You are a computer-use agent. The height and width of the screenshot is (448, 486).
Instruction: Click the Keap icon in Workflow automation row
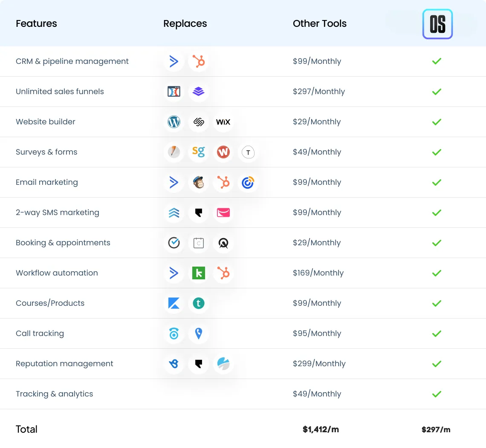click(198, 273)
